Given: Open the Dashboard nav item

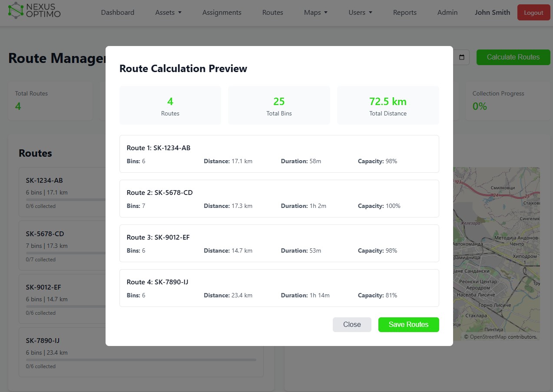Looking at the screenshot, I should (x=118, y=13).
